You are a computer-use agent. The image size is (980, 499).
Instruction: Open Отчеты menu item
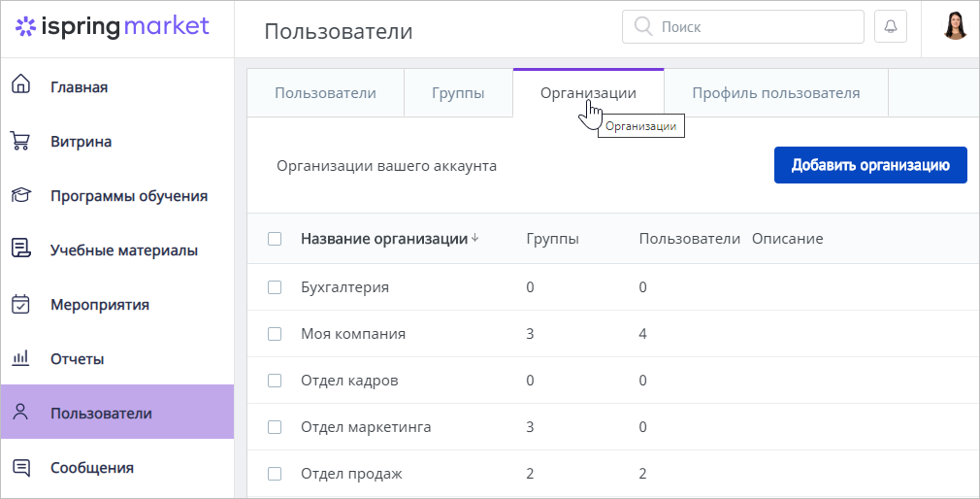coord(117,359)
